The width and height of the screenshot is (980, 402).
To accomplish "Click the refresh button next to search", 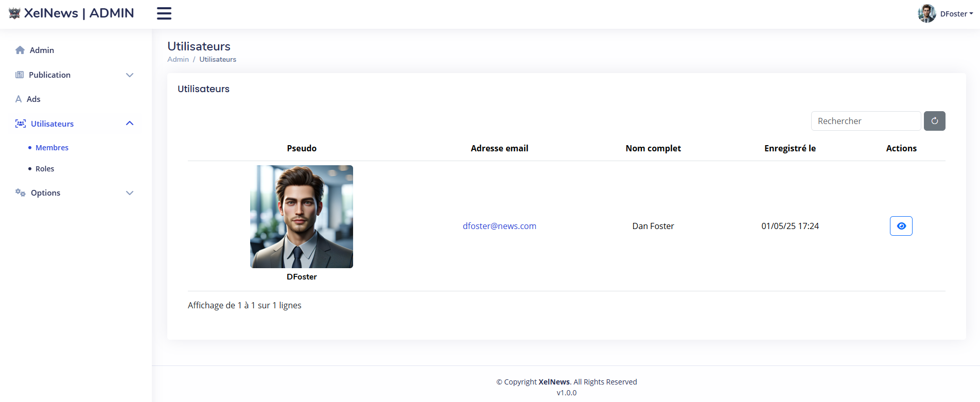I will click(935, 121).
